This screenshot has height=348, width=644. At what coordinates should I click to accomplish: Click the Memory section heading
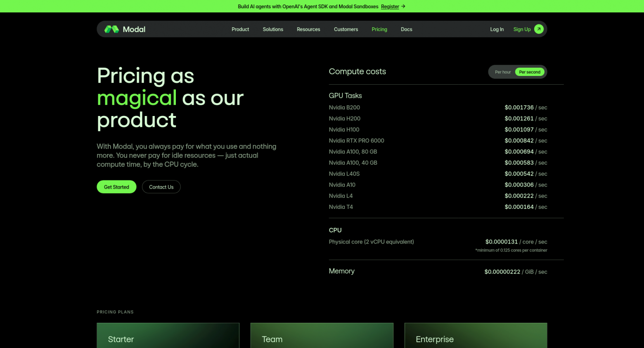342,271
